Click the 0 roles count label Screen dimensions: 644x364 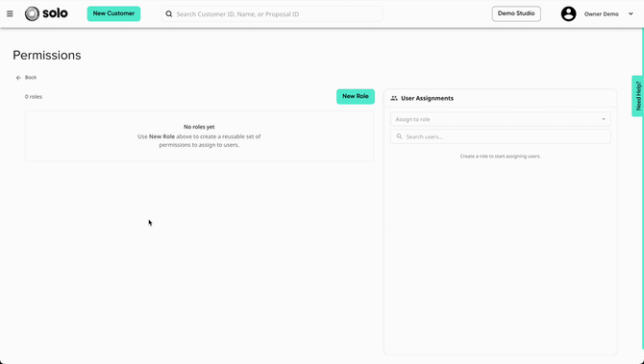pyautogui.click(x=34, y=97)
